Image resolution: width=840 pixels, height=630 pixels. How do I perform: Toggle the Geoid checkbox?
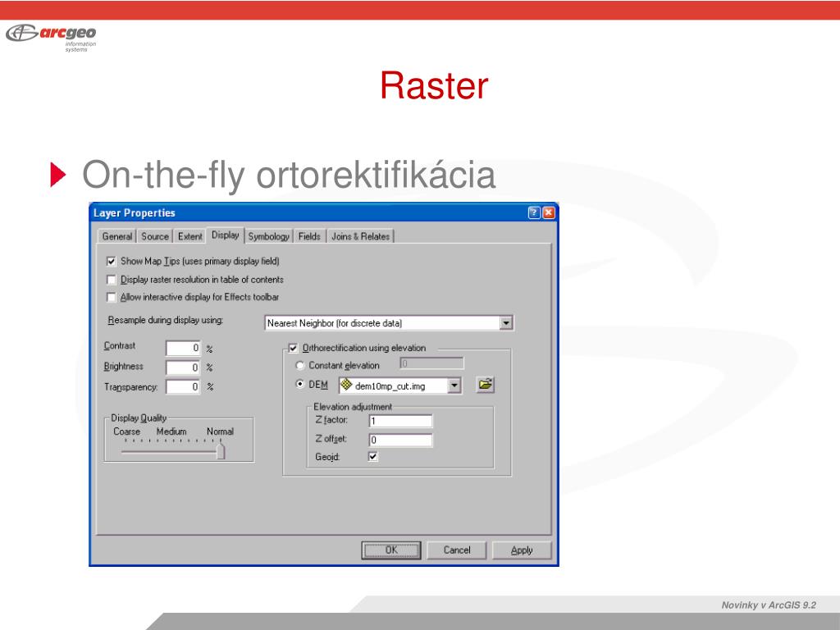point(373,456)
